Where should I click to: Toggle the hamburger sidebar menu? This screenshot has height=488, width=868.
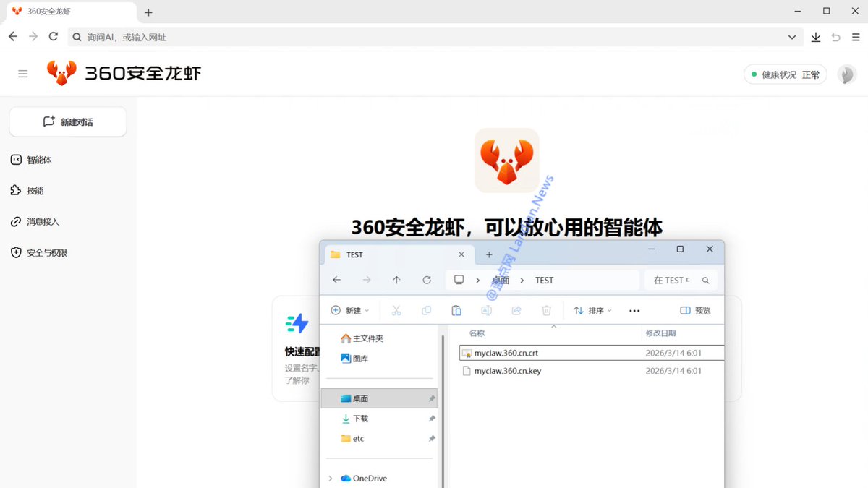pyautogui.click(x=23, y=74)
